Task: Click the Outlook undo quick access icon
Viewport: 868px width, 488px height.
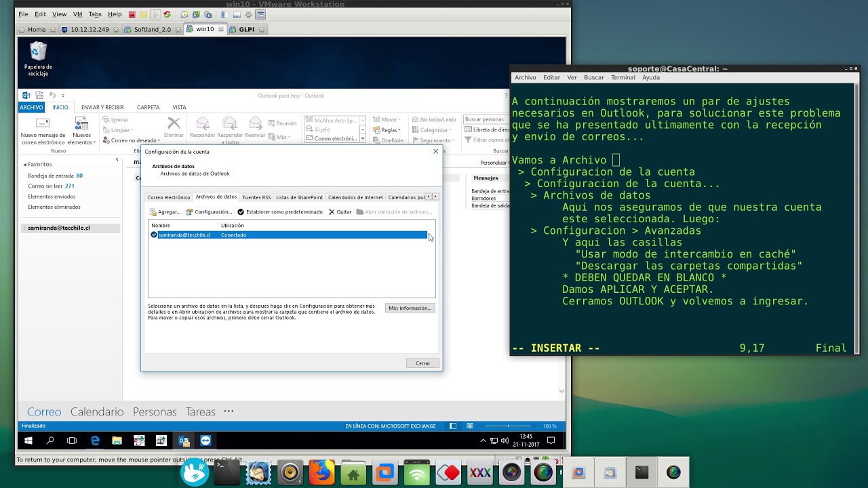Action: 52,96
